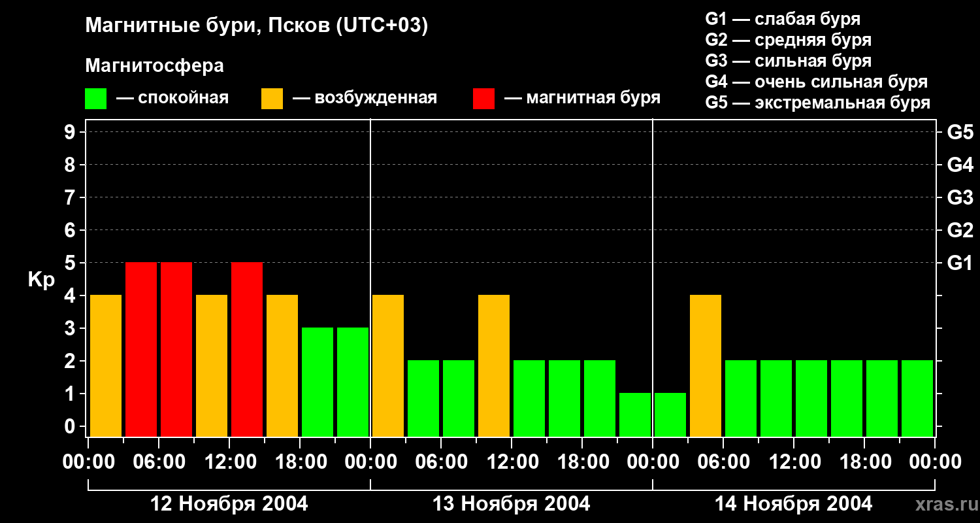
Task: Click the 'Магнитосфера' heading
Action: point(155,66)
